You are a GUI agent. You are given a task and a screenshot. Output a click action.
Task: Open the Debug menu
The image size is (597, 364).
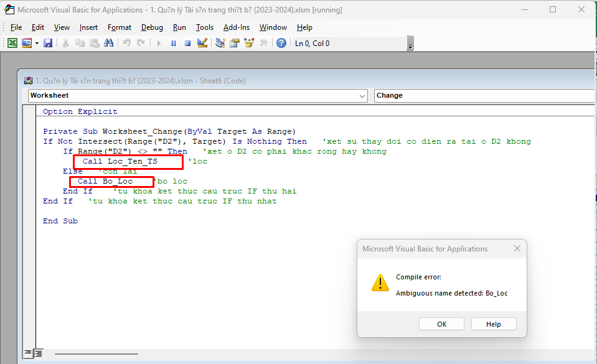(152, 27)
